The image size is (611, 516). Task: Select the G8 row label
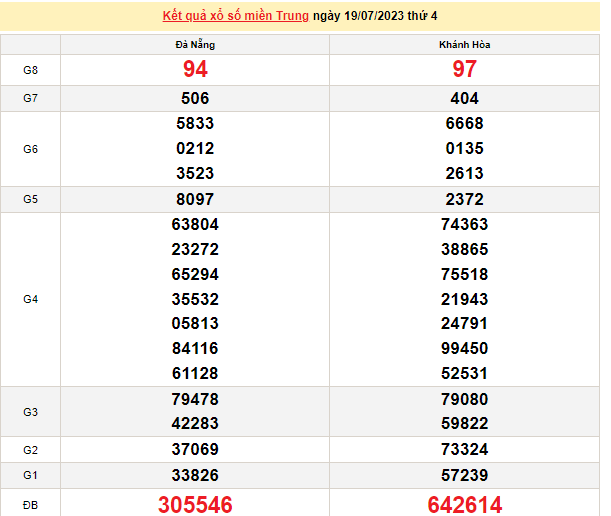(x=30, y=70)
